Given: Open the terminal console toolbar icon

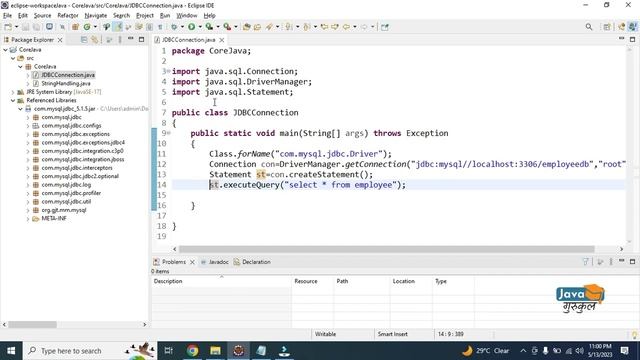Looking at the screenshot, I should [49, 27].
